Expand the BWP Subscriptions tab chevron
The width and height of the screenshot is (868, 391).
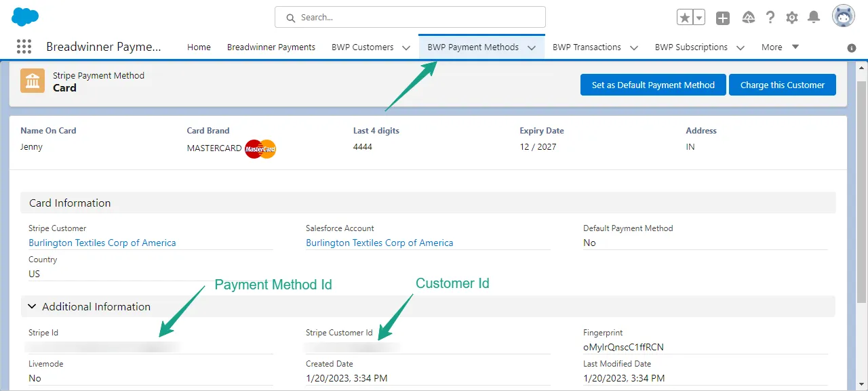[741, 47]
